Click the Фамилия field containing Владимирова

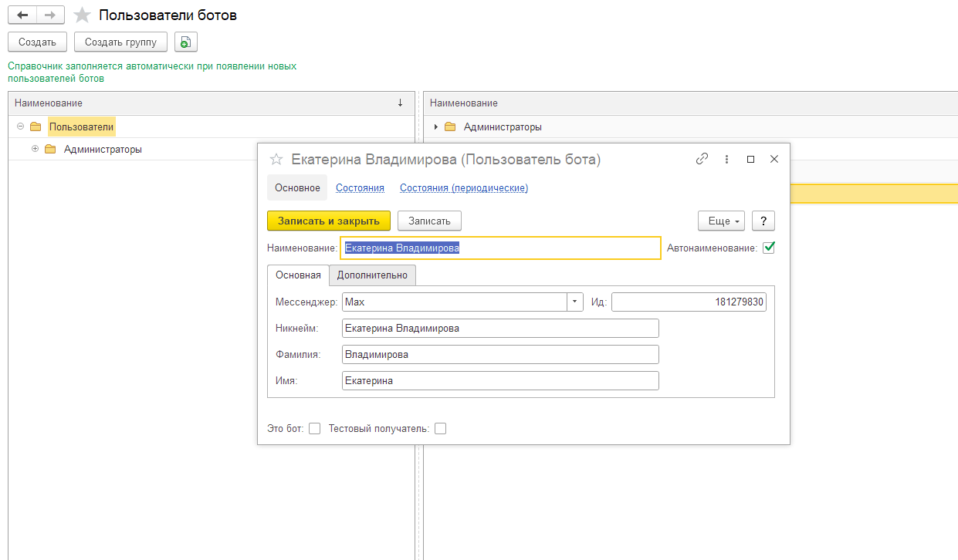click(x=500, y=355)
